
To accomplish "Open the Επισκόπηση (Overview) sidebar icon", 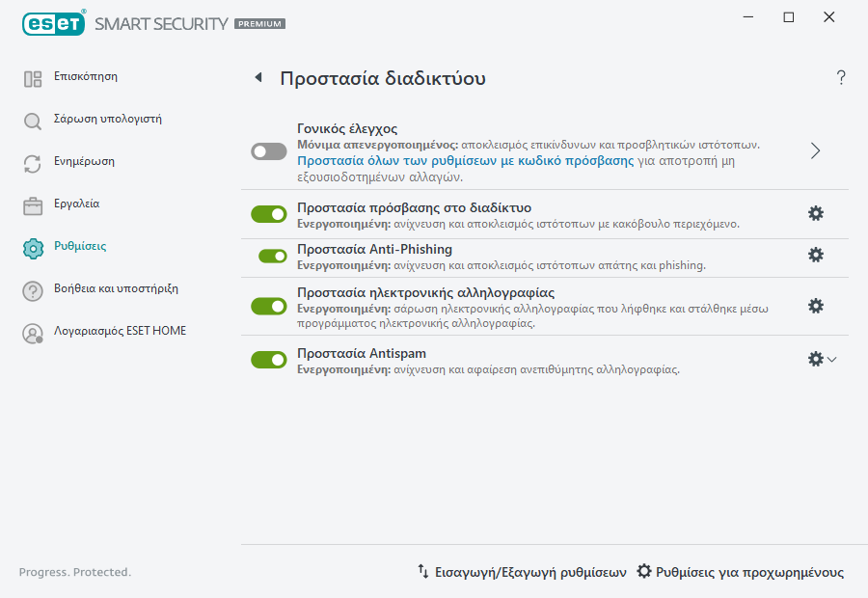I will pyautogui.click(x=32, y=76).
